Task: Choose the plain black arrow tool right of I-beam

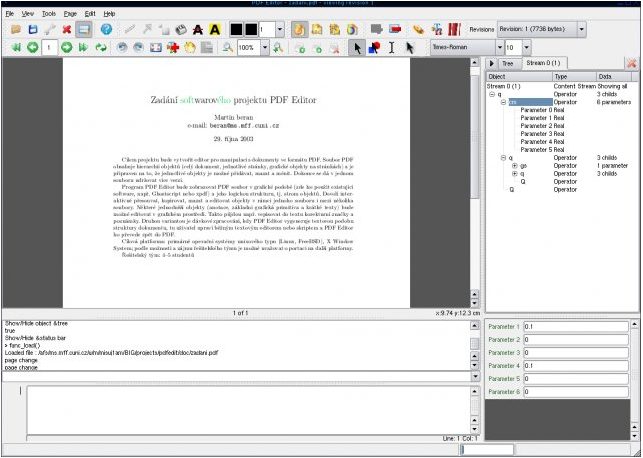Action: [x=409, y=48]
